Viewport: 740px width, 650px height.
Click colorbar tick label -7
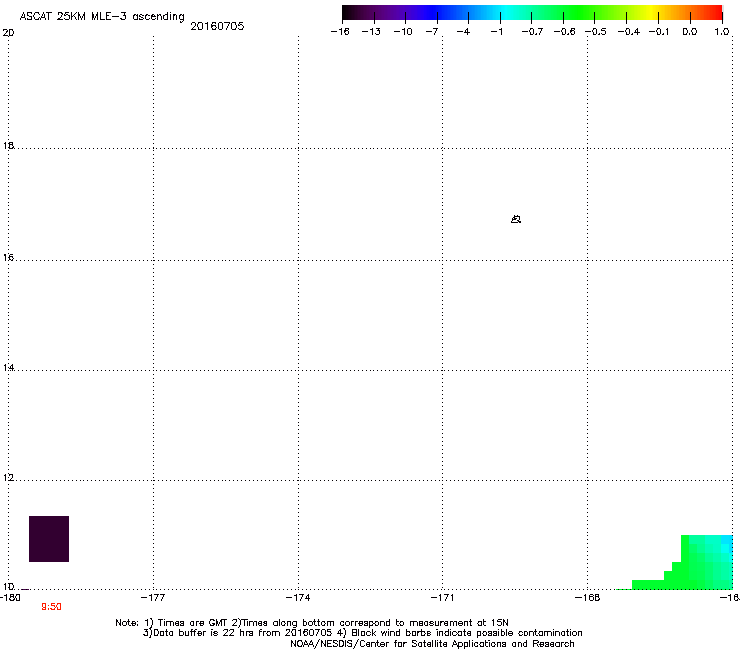click(432, 32)
